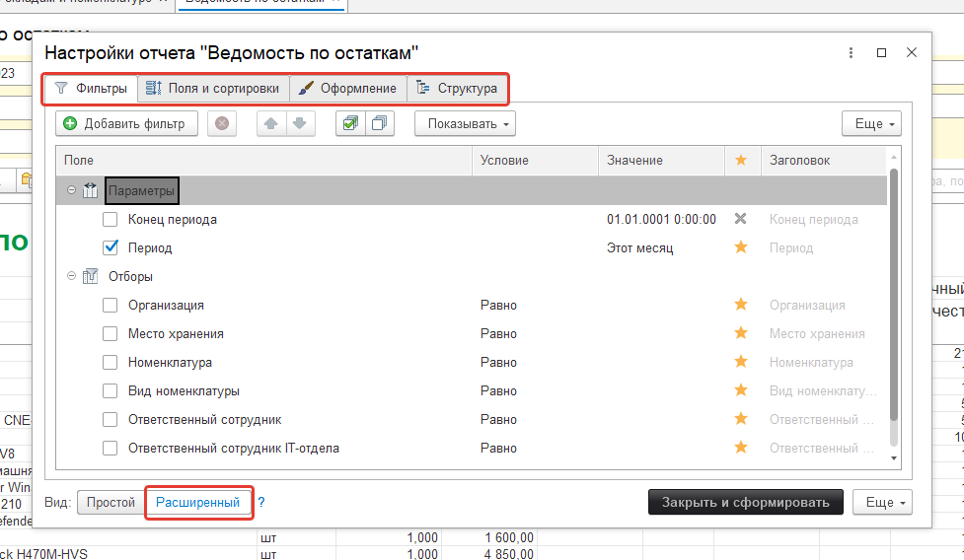
Task: Open the Показывать dropdown
Action: pos(465,123)
